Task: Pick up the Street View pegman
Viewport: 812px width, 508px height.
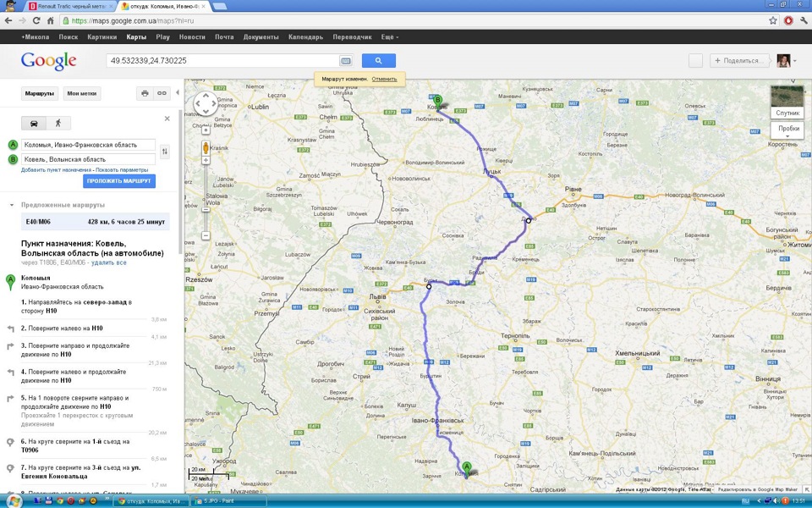Action: coord(206,147)
